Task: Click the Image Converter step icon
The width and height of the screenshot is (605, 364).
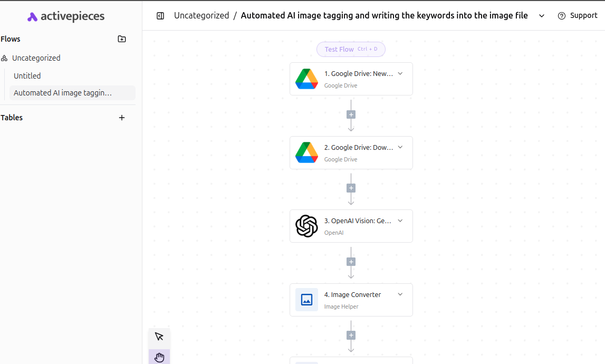Action: 306,300
